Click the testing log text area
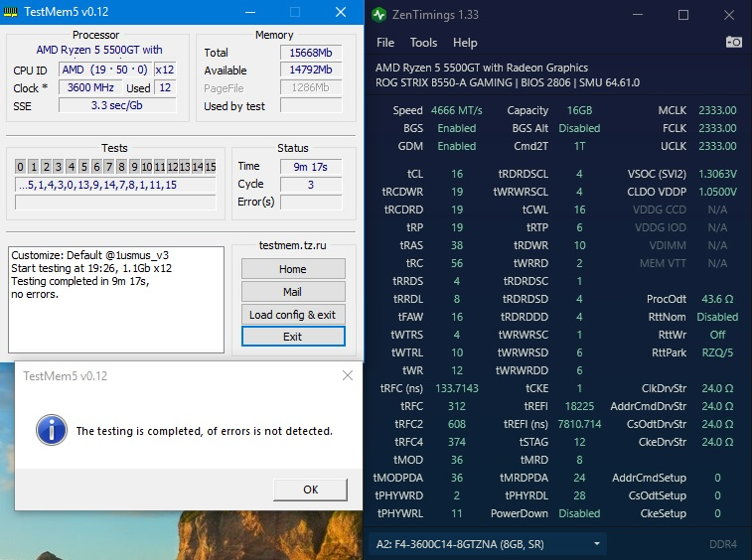This screenshot has height=560, width=752. click(116, 300)
